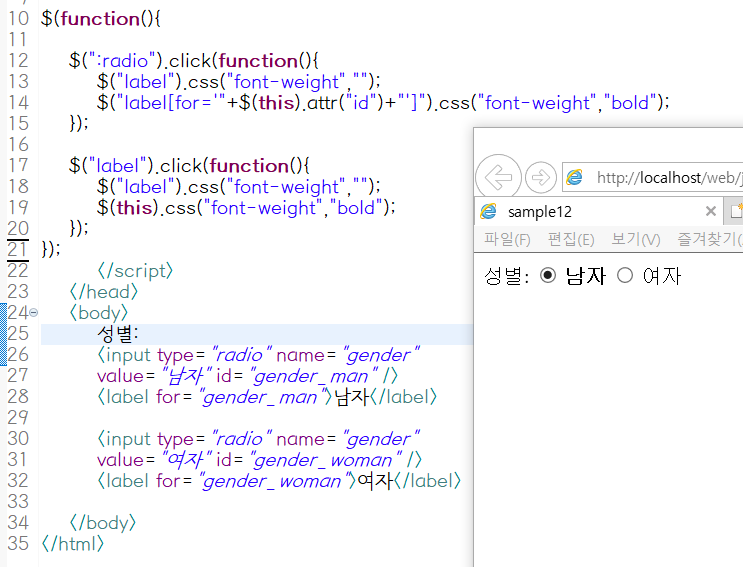Select the 남자 radio button

tap(548, 275)
